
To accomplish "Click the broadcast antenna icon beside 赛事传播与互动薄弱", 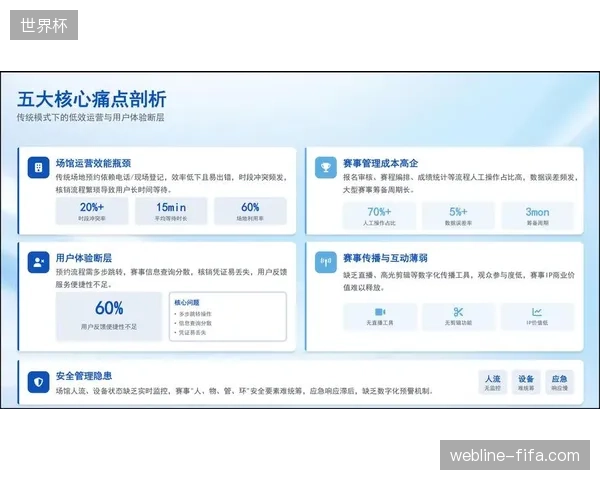I will tap(326, 262).
